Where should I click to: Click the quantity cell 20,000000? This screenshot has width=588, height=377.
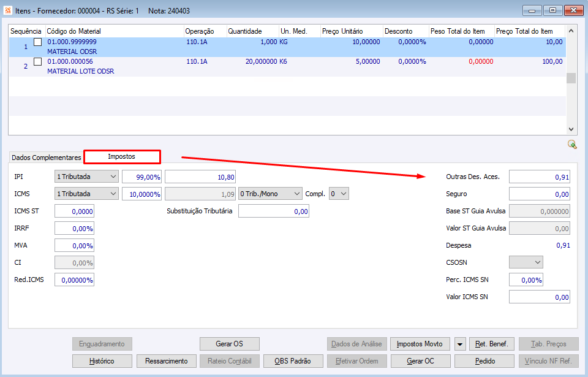click(262, 61)
